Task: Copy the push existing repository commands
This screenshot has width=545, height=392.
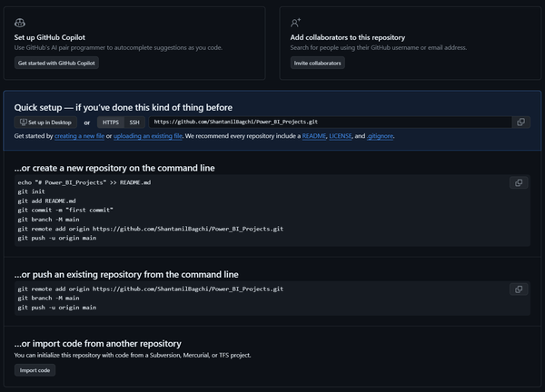Action: (519, 289)
